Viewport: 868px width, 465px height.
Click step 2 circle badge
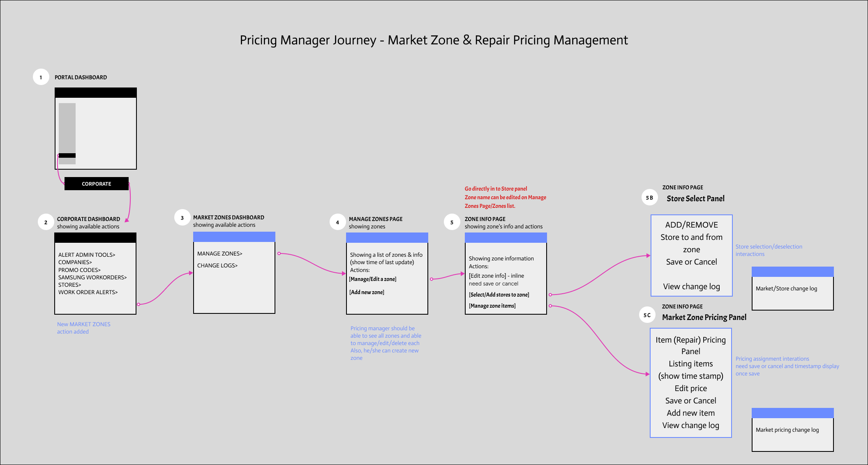pyautogui.click(x=46, y=222)
